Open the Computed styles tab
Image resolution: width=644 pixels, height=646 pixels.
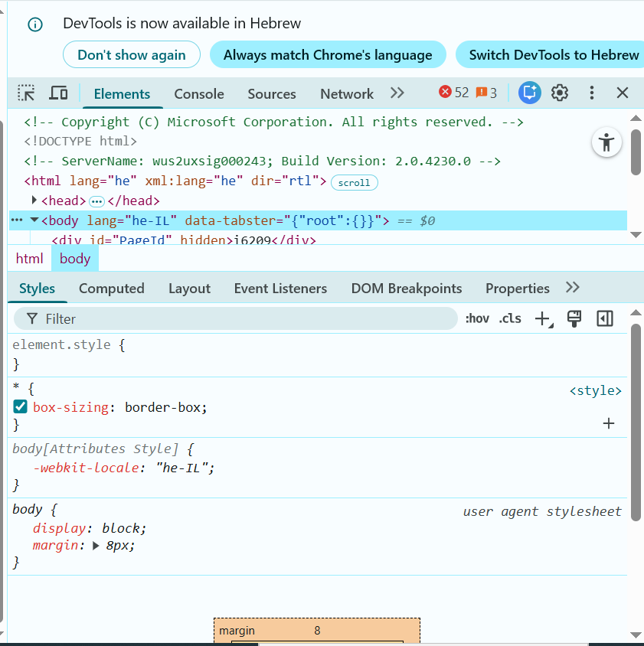pos(111,289)
